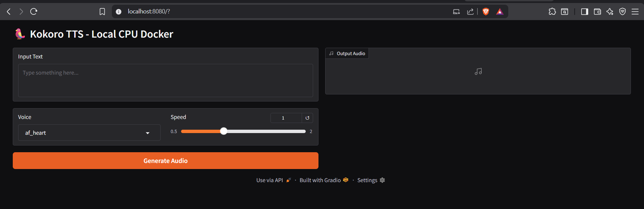Open the extensions puzzle icon

pos(552,12)
